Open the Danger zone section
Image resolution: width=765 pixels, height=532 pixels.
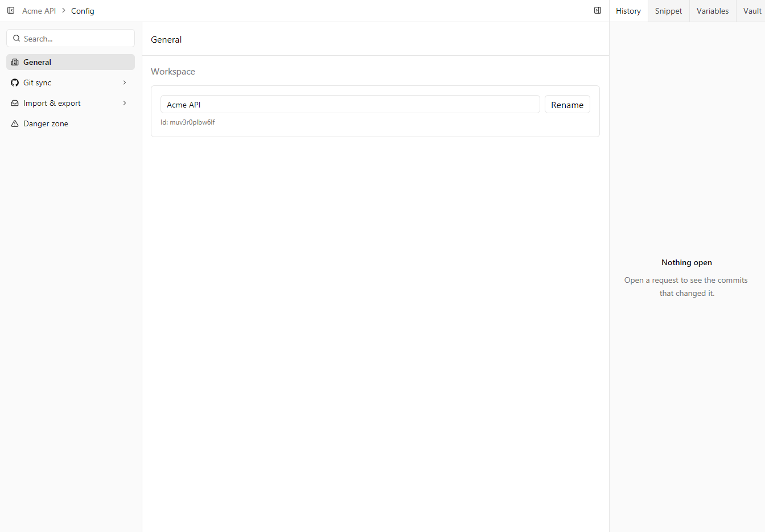(x=71, y=123)
